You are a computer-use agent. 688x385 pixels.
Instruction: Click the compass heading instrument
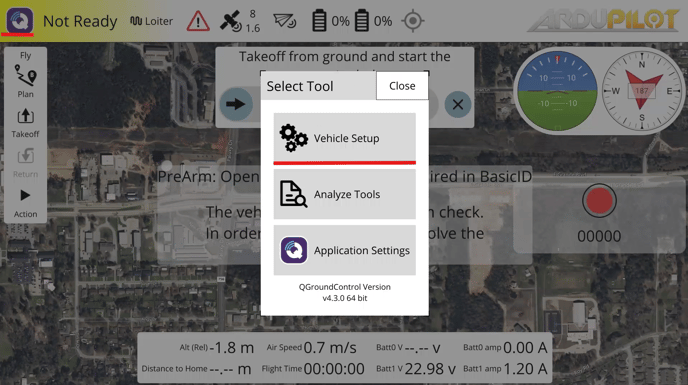click(x=641, y=91)
